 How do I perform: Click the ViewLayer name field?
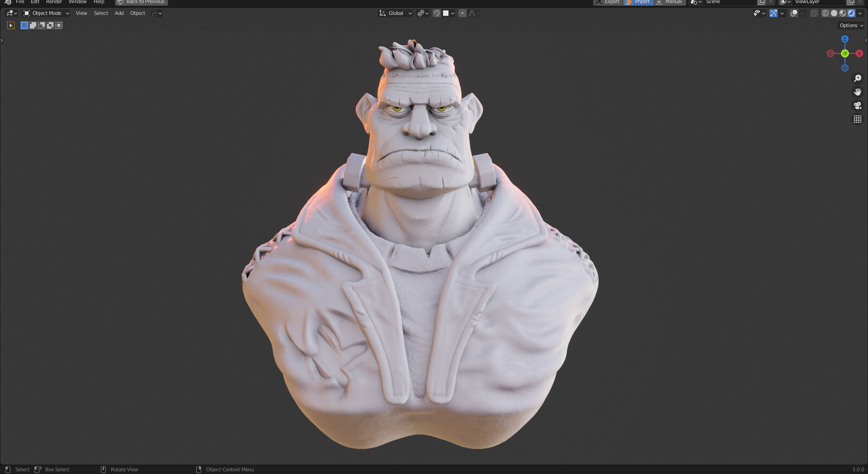pyautogui.click(x=819, y=2)
